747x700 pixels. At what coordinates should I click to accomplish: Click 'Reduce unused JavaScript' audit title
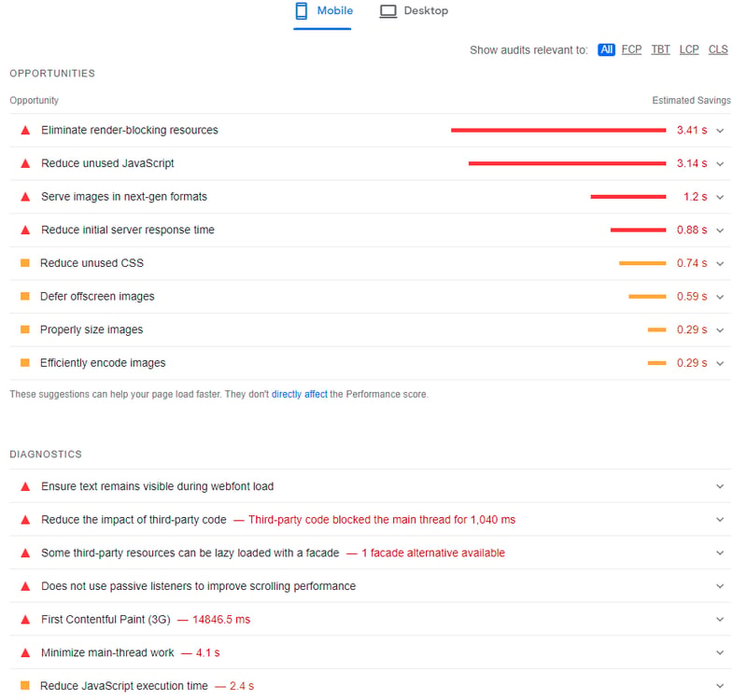point(107,163)
